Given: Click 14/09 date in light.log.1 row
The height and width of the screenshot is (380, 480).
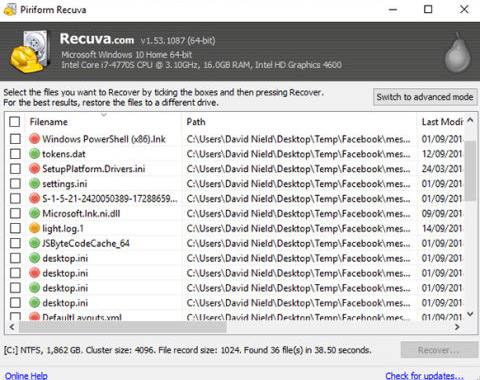Looking at the screenshot, I should tap(442, 228).
